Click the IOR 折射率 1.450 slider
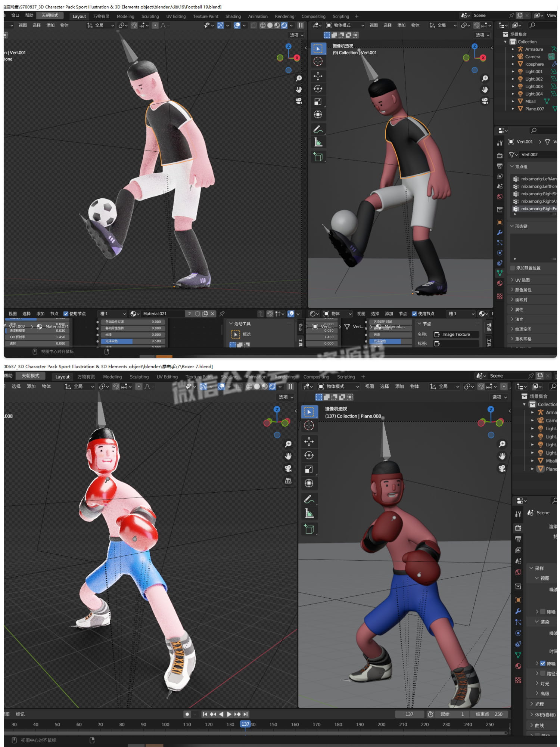Screen dimensions: 560x747 [37, 337]
